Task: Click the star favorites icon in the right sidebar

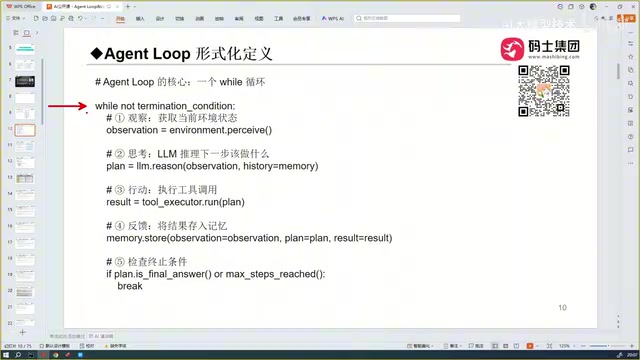Action: tap(631, 56)
